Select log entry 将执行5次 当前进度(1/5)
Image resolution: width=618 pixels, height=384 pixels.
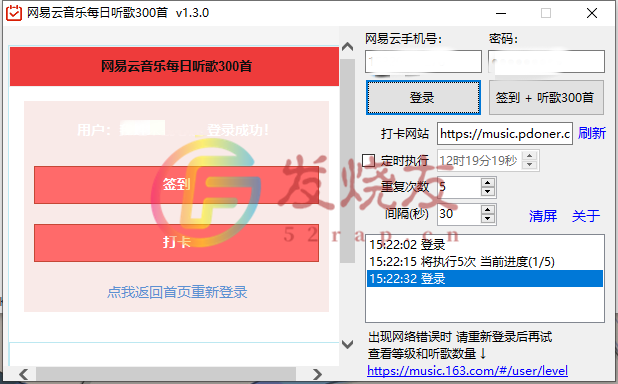click(485, 262)
